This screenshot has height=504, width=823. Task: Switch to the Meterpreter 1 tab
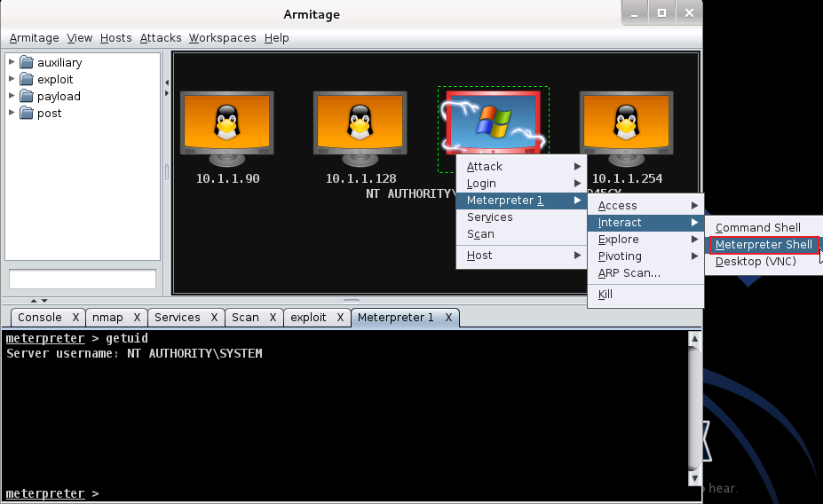(396, 318)
